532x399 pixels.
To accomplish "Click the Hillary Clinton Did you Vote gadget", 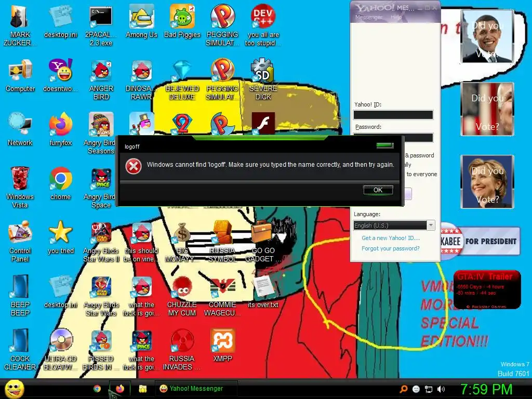I will point(487,182).
